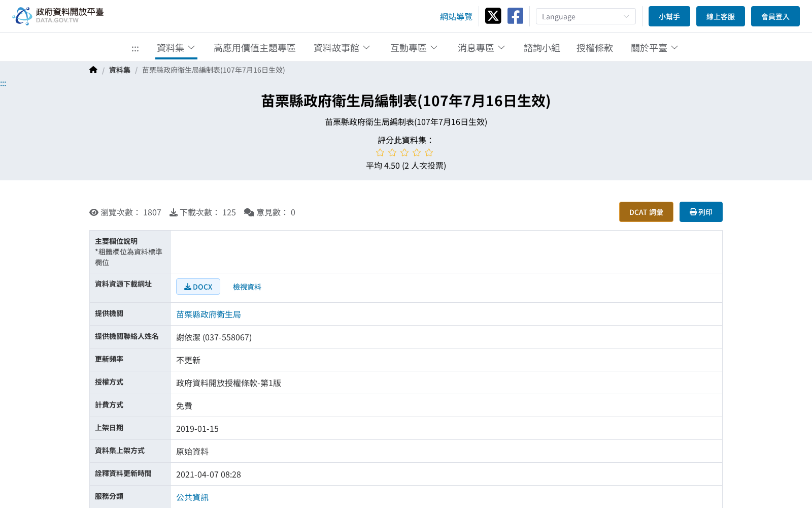Expand the 資料故事館 menu

pos(342,48)
